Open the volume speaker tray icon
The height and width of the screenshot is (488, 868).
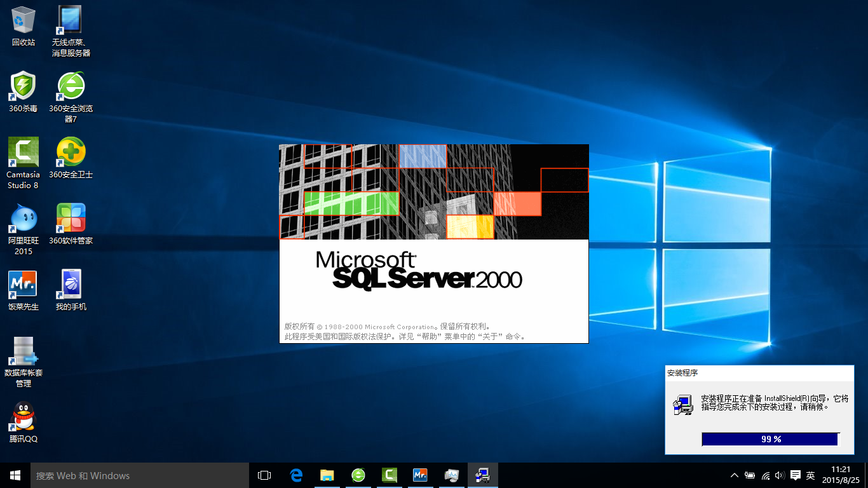coord(780,475)
